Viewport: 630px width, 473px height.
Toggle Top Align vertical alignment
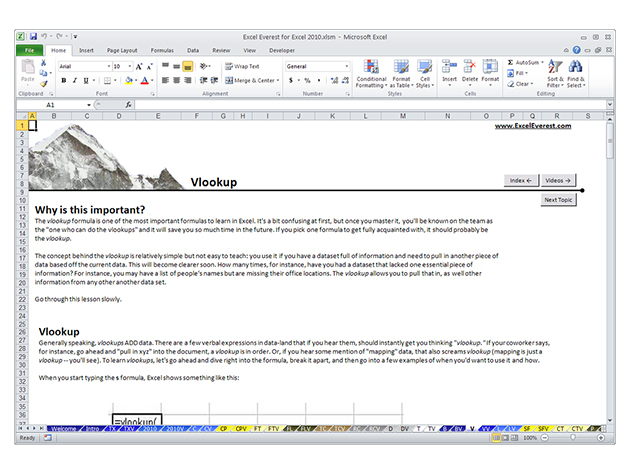(165, 66)
